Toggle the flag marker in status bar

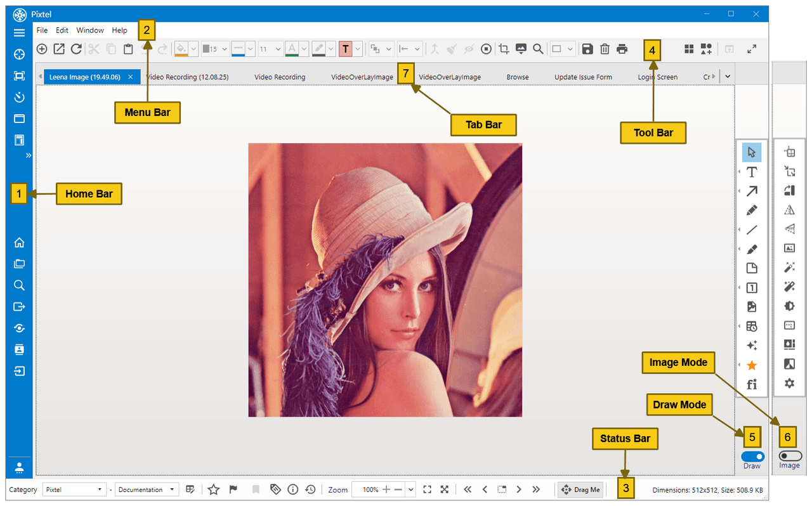[x=233, y=490]
